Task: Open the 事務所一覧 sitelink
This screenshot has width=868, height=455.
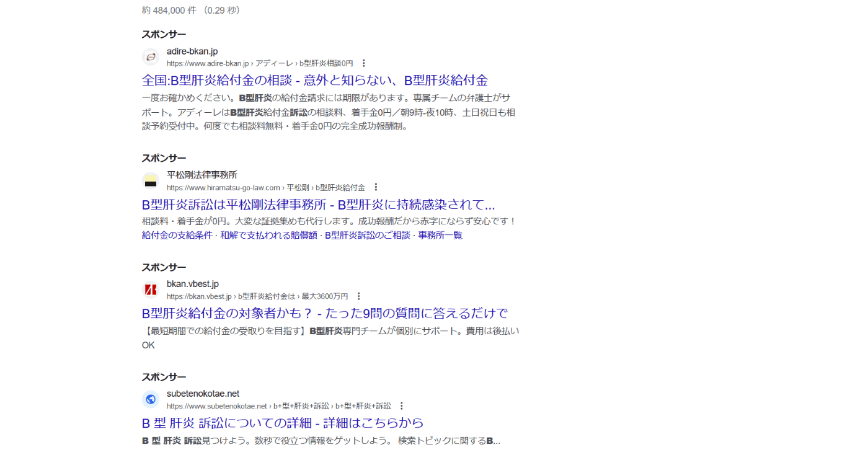Action: coord(440,236)
